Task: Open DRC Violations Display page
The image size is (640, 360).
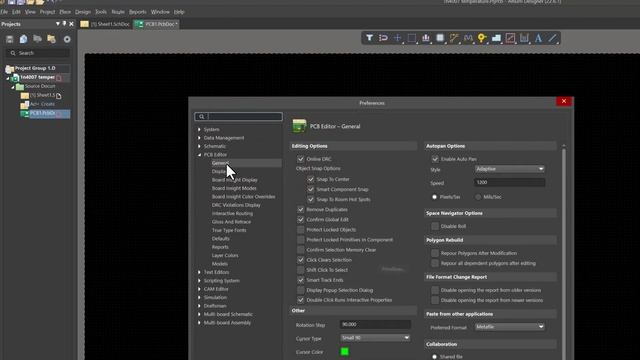Action: click(x=236, y=205)
